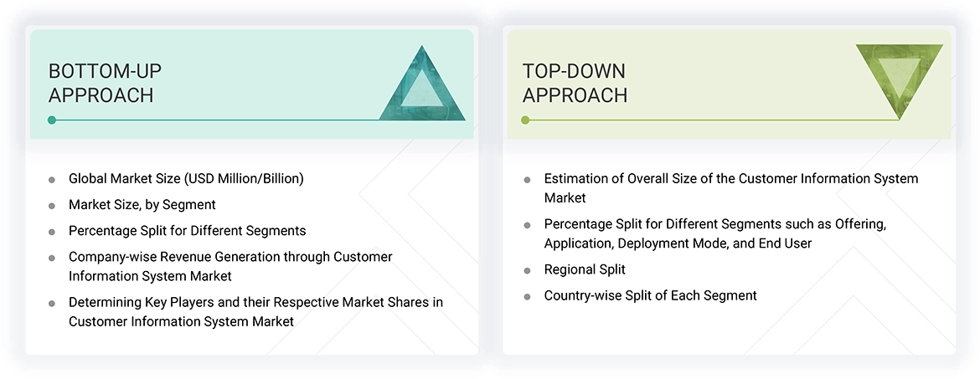Click the bullet before Country-wise Split
This screenshot has height=379, width=980.
[x=527, y=297]
